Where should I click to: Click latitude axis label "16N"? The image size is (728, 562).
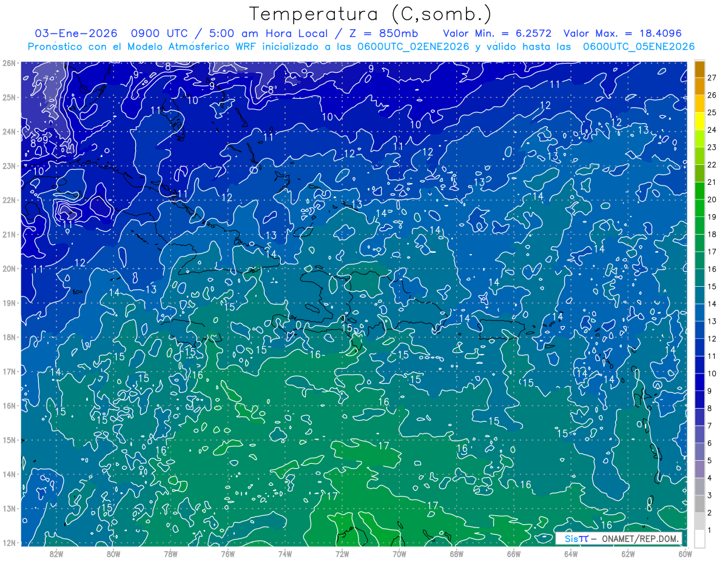pyautogui.click(x=8, y=406)
